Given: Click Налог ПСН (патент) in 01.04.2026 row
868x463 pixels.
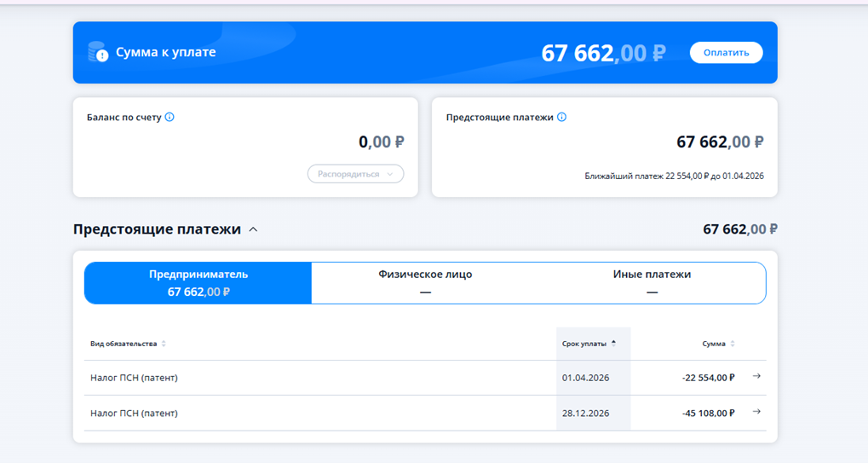Looking at the screenshot, I should tap(134, 378).
